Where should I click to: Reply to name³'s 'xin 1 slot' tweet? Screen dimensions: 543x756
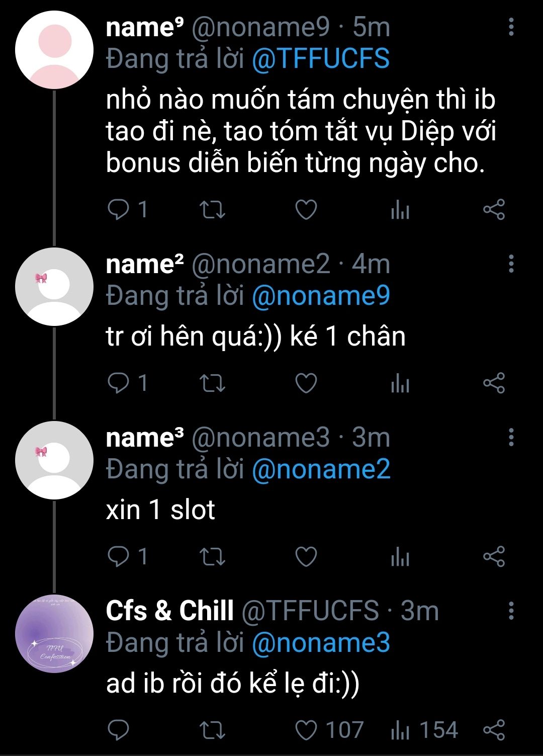pyautogui.click(x=119, y=557)
